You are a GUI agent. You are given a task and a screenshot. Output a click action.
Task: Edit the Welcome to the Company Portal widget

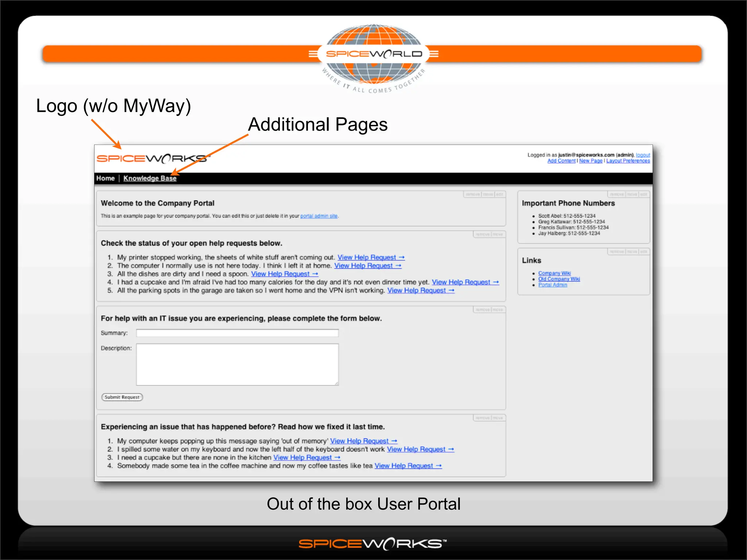(x=500, y=194)
